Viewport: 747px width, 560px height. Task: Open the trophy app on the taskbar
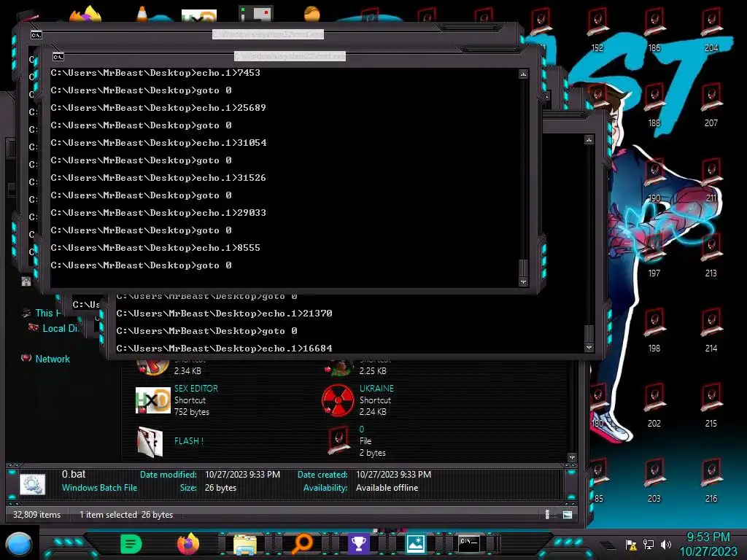click(x=358, y=543)
